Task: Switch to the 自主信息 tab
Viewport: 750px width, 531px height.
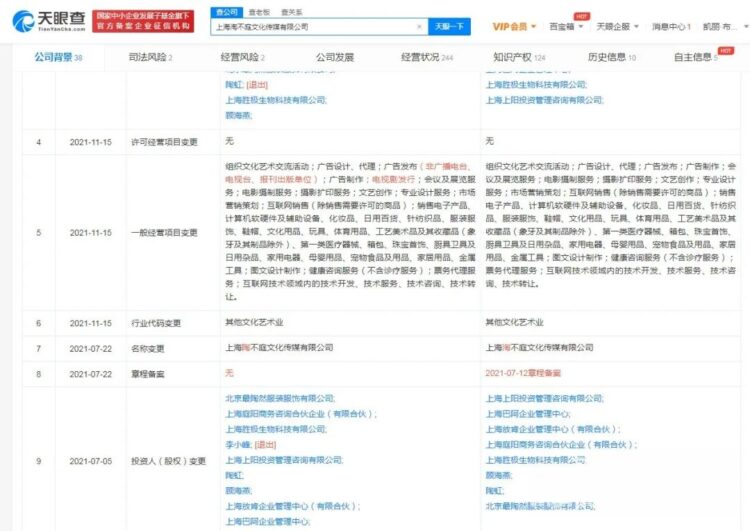Action: (696, 57)
